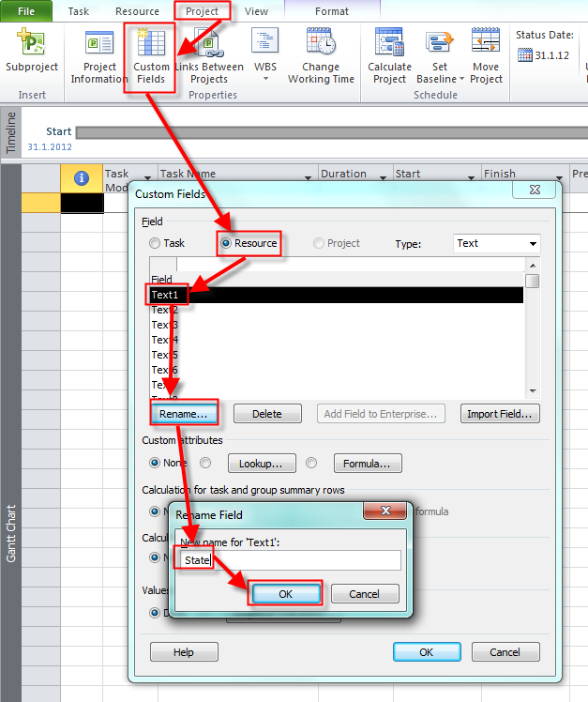Select the Resource radio button
This screenshot has height=702, width=588.
(226, 243)
